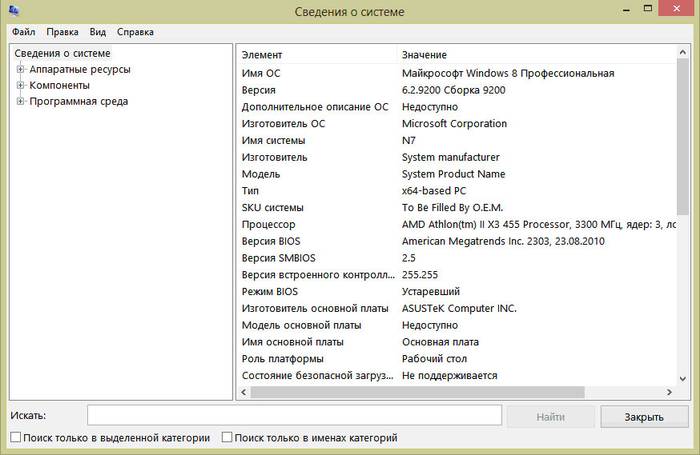Expand the Компоненты node
700x455 pixels.
(x=20, y=85)
